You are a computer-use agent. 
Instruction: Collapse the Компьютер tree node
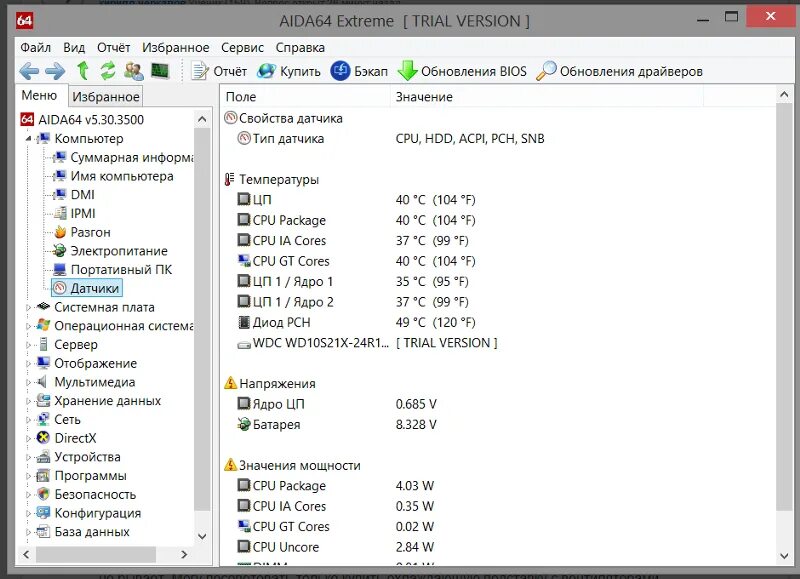pyautogui.click(x=29, y=139)
